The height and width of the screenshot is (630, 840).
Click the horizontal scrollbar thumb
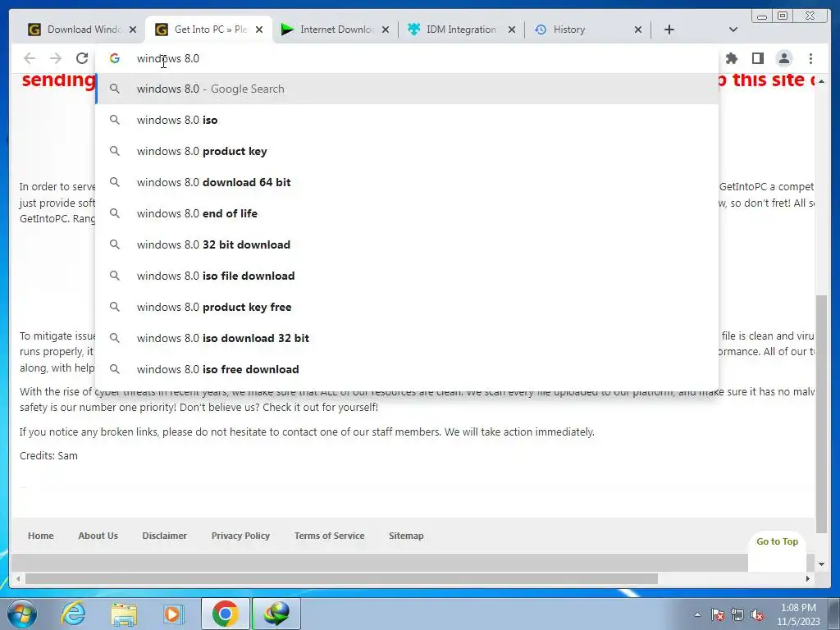tap(341, 578)
